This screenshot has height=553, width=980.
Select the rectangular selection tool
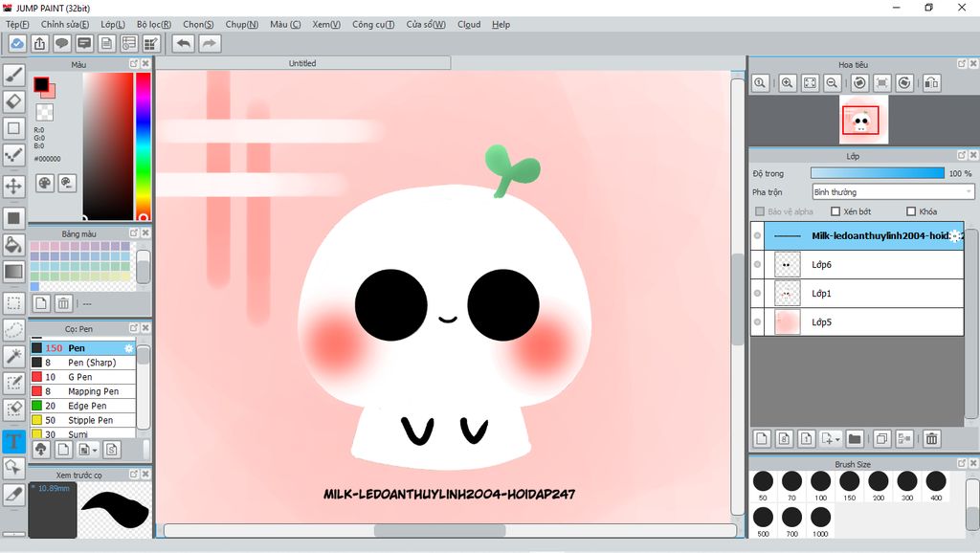(x=13, y=303)
